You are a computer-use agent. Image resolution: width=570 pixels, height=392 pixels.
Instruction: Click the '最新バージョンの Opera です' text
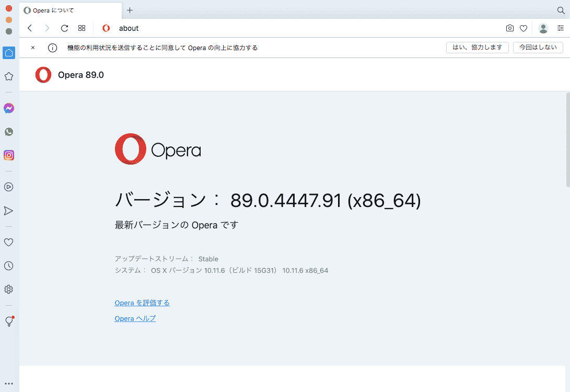177,225
